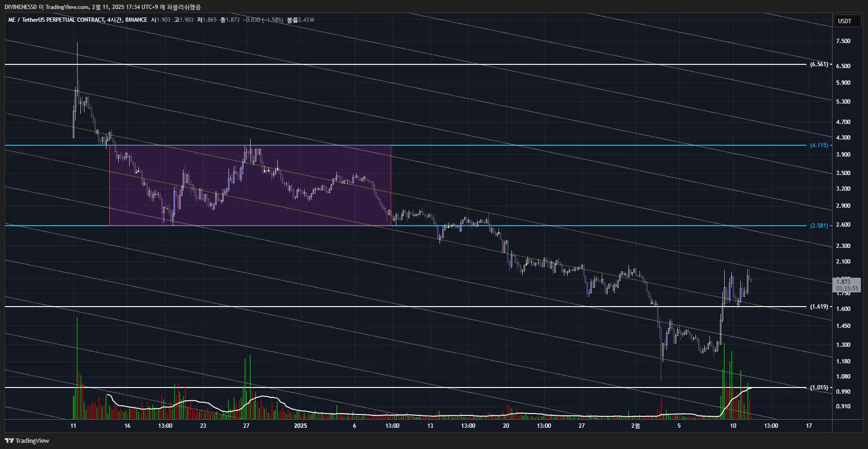Select the (4.115) blue line label
Screen dimensions: 868x449
[819, 145]
